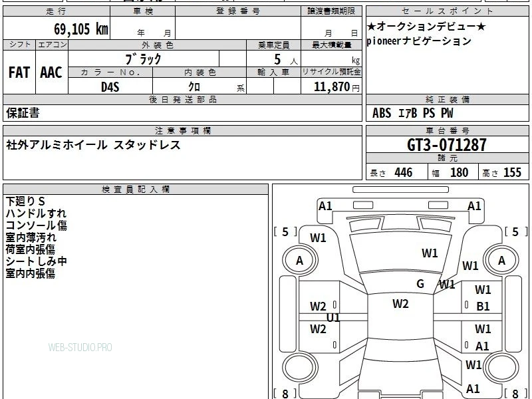Click the U1 dent mark on diagram
Image resolution: width=532 pixels, height=399 pixels.
tap(333, 318)
